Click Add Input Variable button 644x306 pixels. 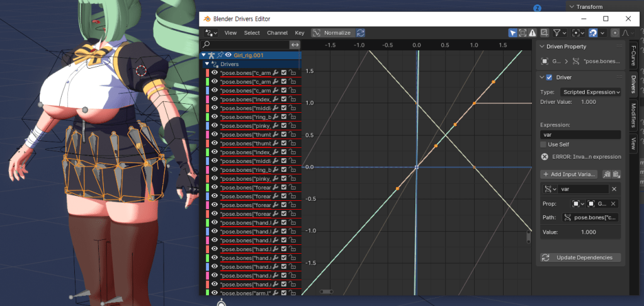click(x=569, y=174)
